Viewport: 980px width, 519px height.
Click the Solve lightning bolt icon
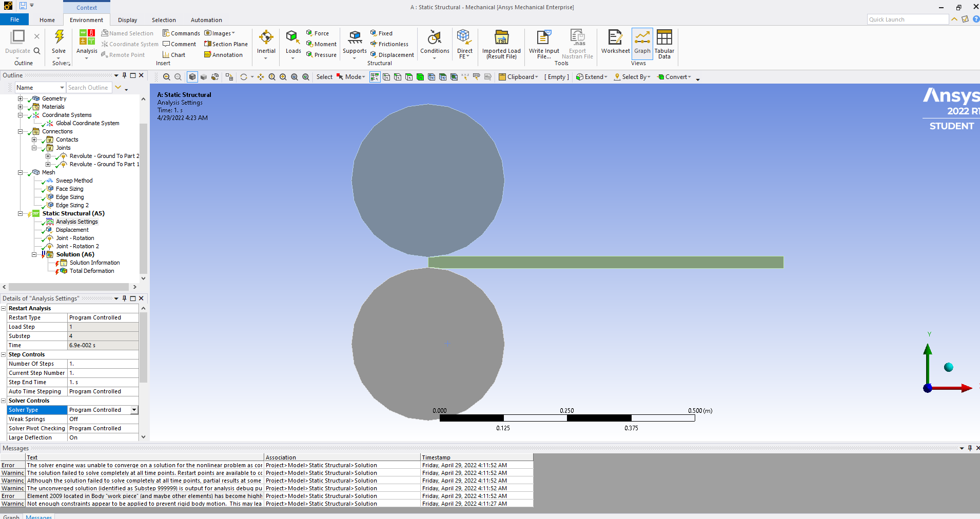click(59, 37)
